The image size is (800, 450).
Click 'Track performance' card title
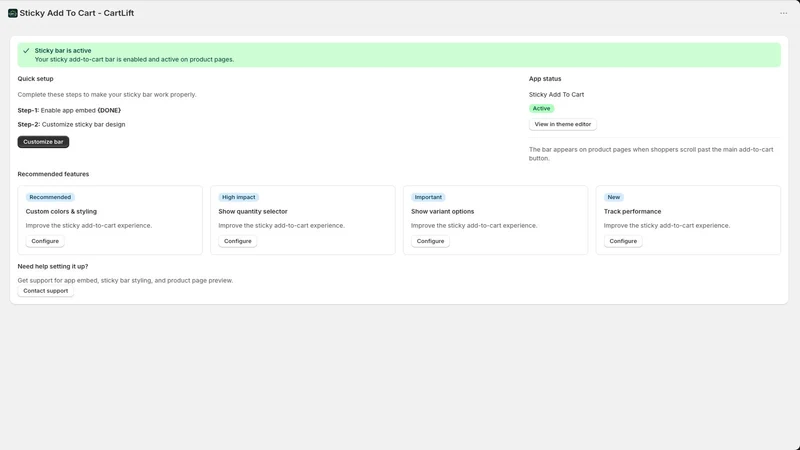click(x=632, y=211)
